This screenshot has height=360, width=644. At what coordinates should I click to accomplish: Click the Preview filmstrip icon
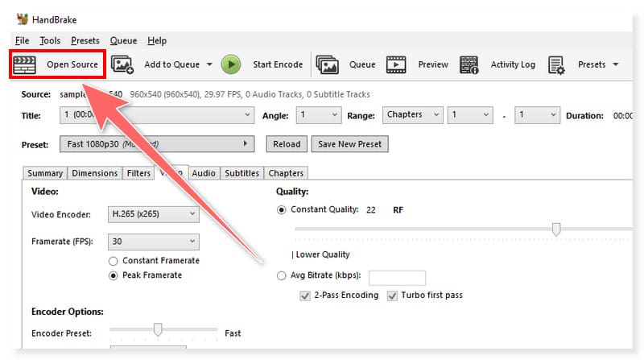pyautogui.click(x=395, y=64)
